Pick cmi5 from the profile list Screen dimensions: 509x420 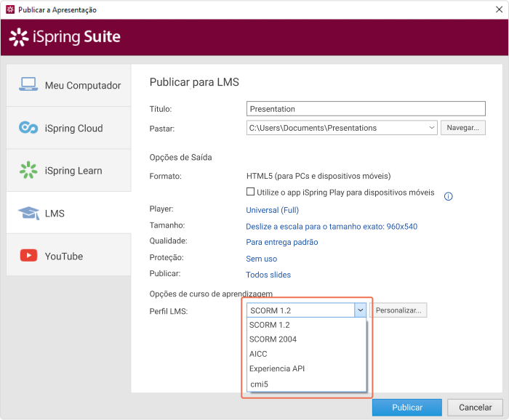coord(306,384)
